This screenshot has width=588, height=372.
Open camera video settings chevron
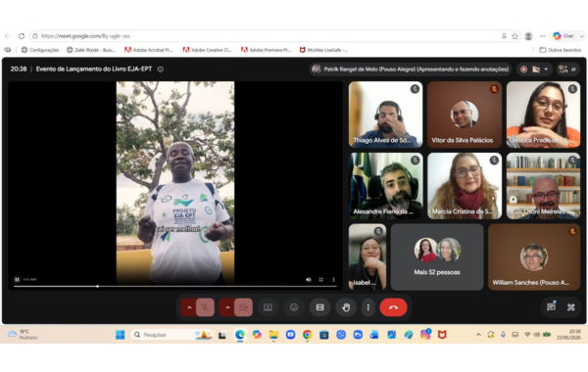[227, 307]
